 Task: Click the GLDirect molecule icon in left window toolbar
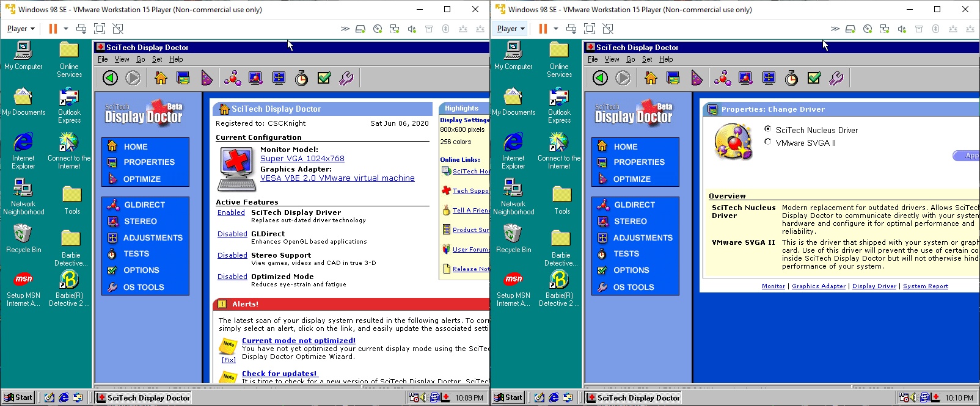pyautogui.click(x=232, y=78)
